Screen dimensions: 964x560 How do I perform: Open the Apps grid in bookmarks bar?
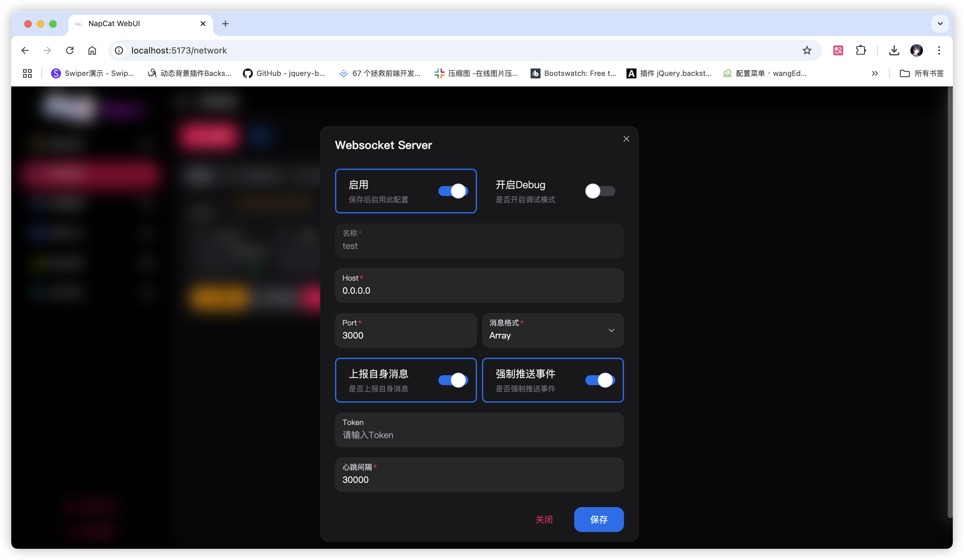(27, 73)
